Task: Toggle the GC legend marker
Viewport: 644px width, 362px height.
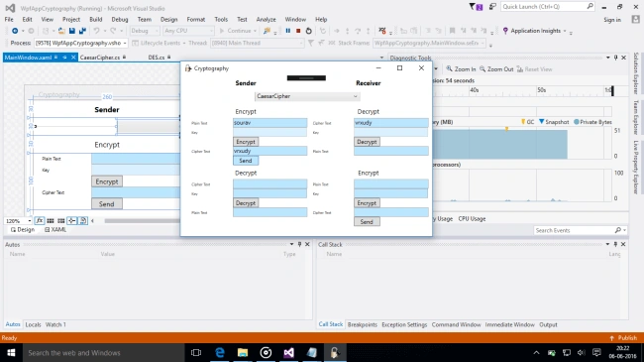Action: point(523,122)
